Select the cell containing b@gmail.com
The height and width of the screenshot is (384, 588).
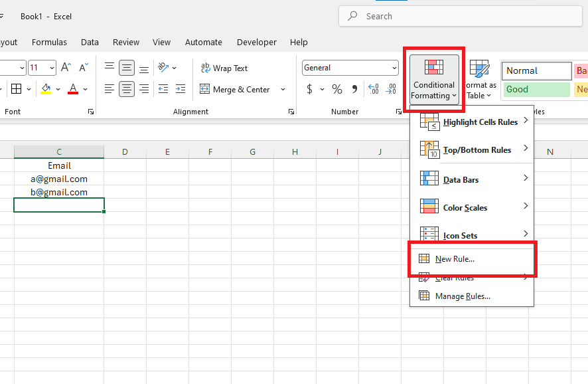pos(59,192)
